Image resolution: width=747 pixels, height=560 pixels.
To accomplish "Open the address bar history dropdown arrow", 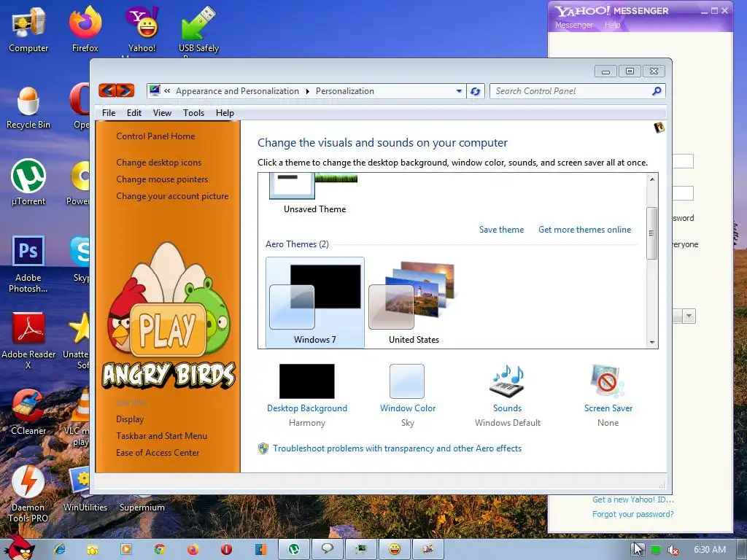I will 459,91.
